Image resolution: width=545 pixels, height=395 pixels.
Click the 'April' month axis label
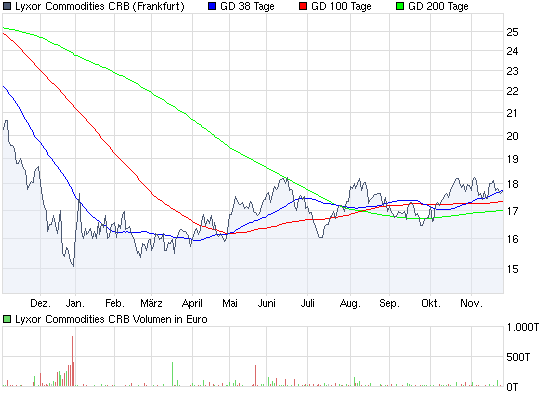pos(192,304)
